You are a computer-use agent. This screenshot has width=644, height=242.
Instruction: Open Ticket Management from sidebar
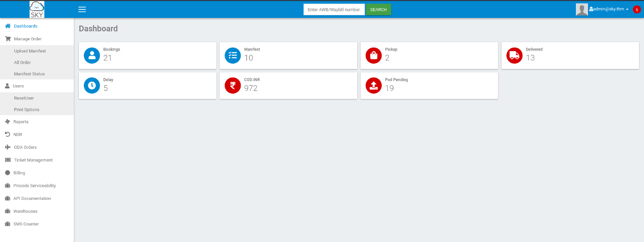point(33,160)
